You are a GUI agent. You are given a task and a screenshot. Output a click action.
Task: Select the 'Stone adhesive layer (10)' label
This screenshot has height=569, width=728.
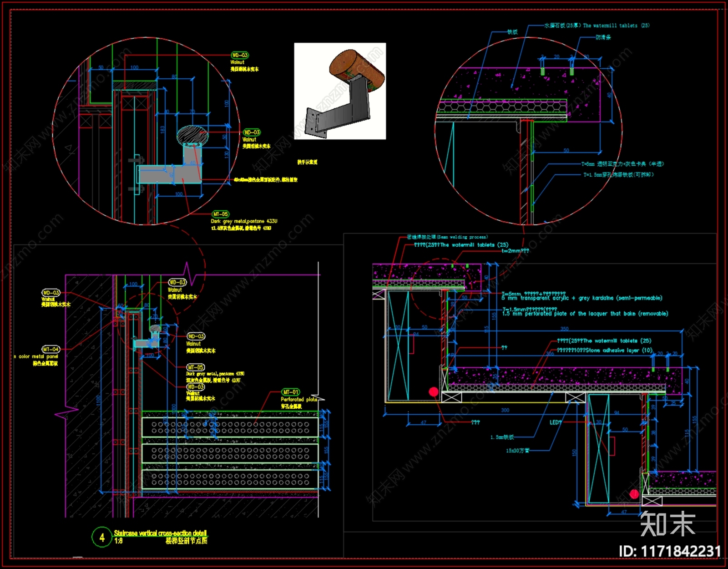[x=619, y=351]
